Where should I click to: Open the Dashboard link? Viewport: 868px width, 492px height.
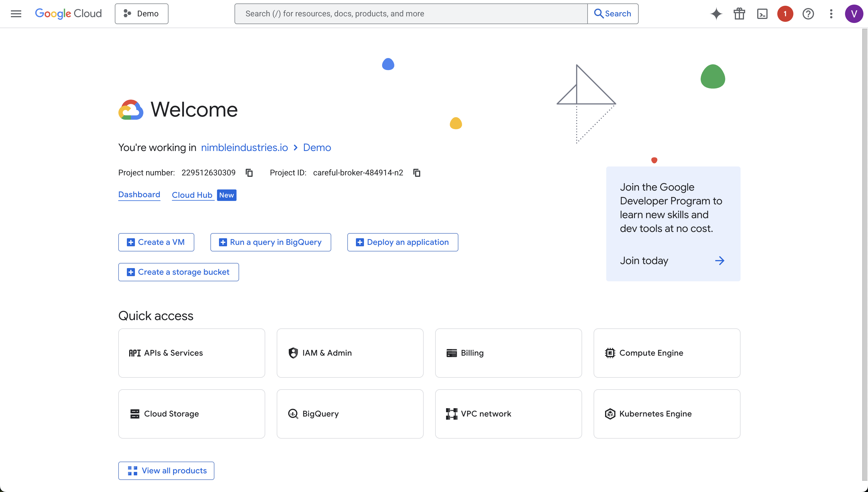(x=139, y=195)
